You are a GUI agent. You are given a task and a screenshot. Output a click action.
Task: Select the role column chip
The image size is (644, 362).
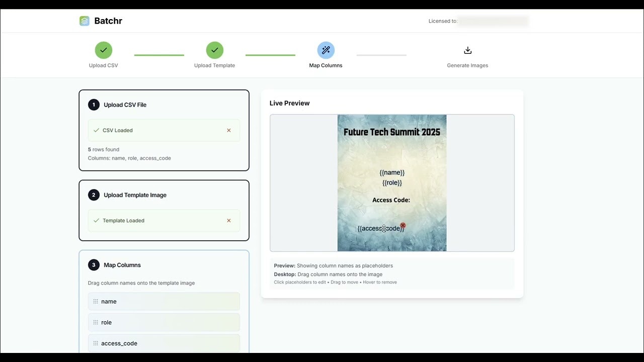click(164, 322)
